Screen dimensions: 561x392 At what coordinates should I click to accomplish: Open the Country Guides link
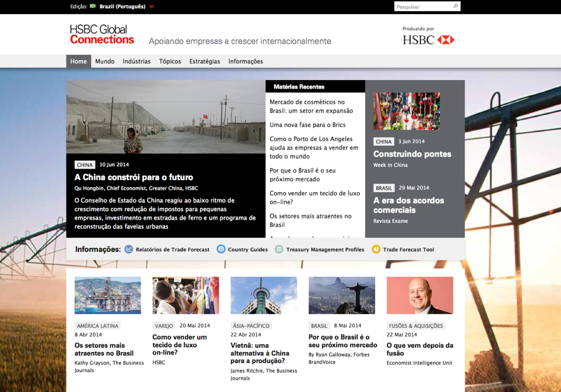248,250
